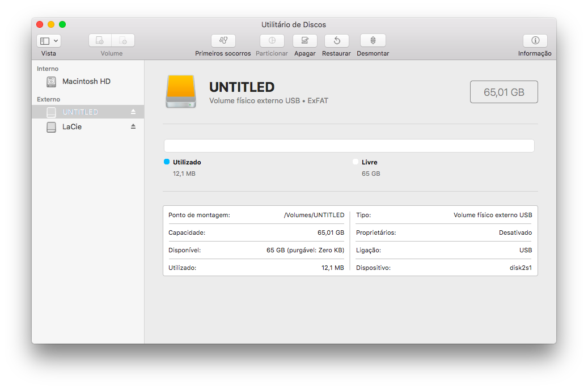Viewport: 588px width, 389px height.
Task: Open the Informação info panel
Action: (x=535, y=40)
